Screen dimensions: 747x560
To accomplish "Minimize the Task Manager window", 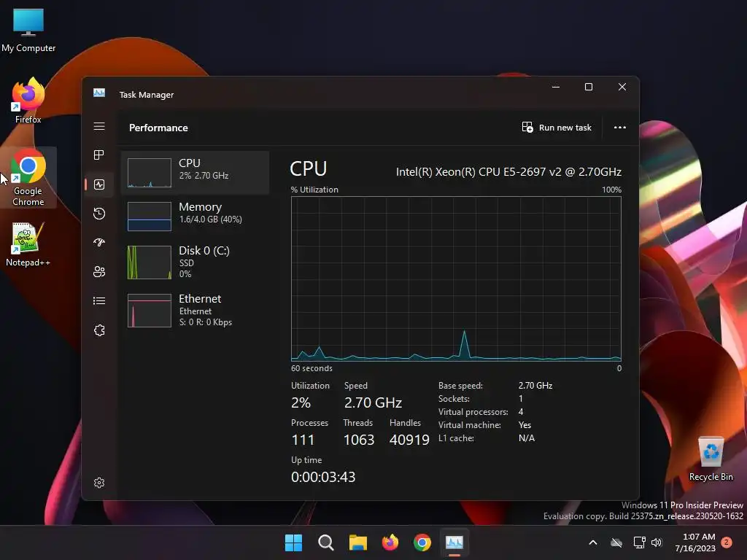I will point(556,87).
